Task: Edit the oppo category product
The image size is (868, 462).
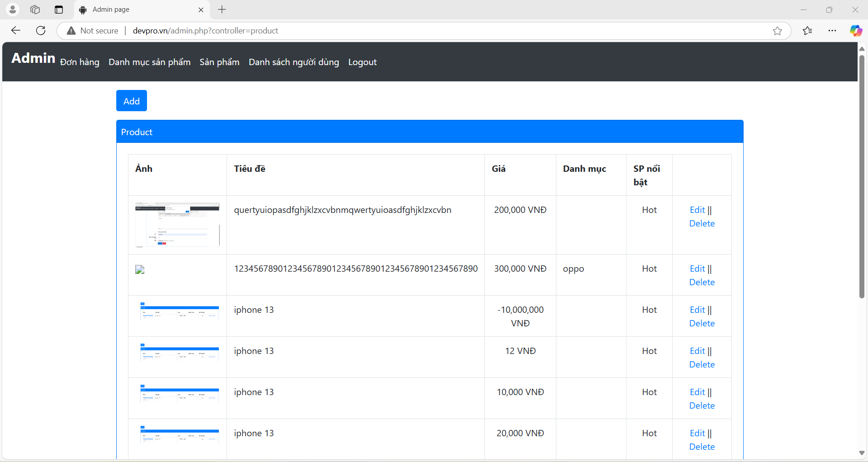Action: [x=697, y=269]
